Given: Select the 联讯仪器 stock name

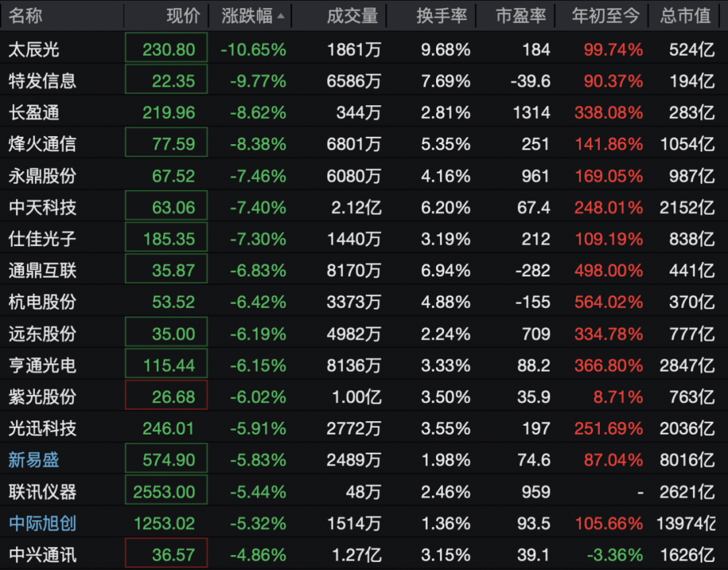Looking at the screenshot, I should pos(42,492).
